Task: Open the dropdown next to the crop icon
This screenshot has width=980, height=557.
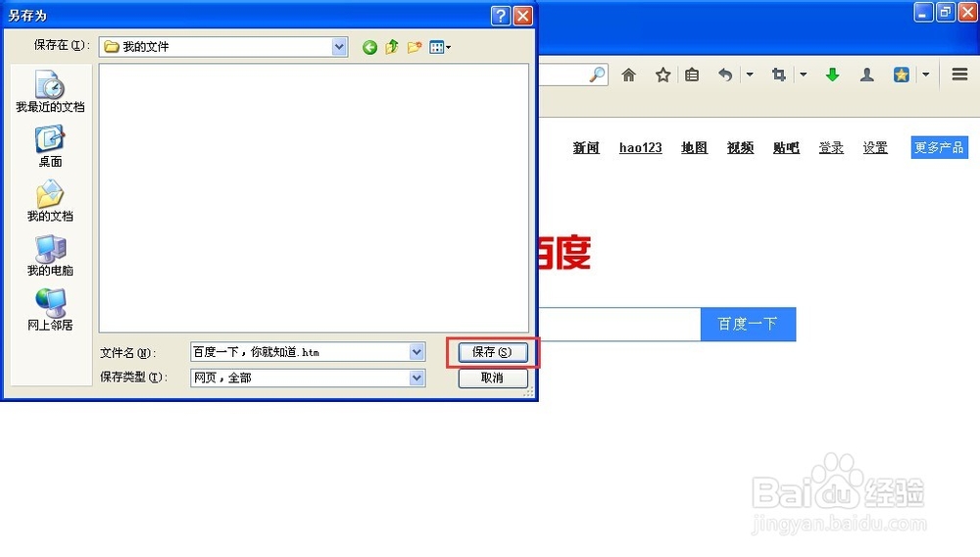Action: 804,75
